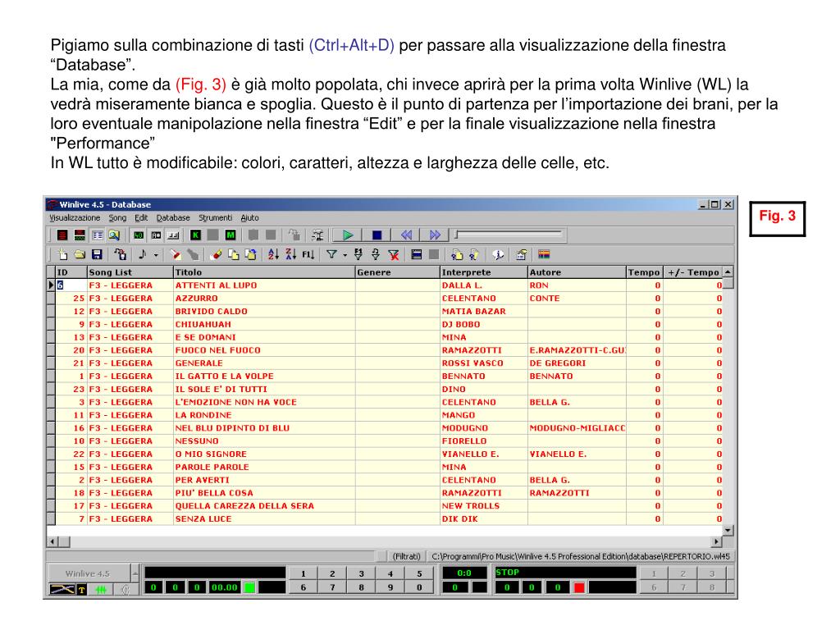Image resolution: width=840 pixels, height=630 pixels.
Task: Click the vertical scrollbar down arrow
Action: [728, 531]
